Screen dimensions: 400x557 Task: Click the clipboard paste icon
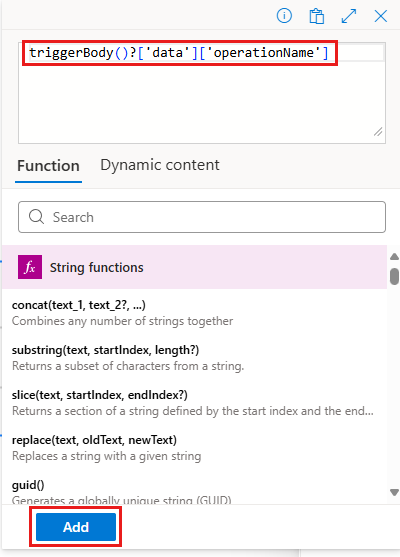(x=316, y=16)
